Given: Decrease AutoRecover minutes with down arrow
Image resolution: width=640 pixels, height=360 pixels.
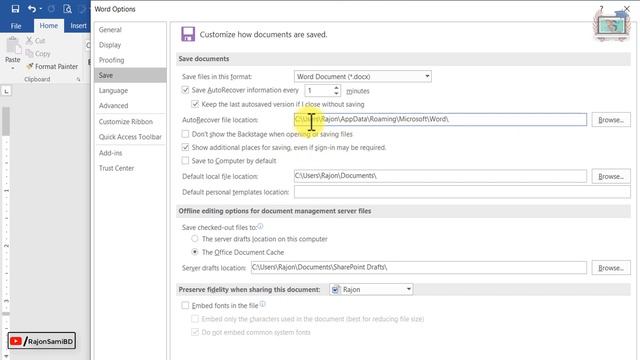Looking at the screenshot, I should pyautogui.click(x=336, y=93).
